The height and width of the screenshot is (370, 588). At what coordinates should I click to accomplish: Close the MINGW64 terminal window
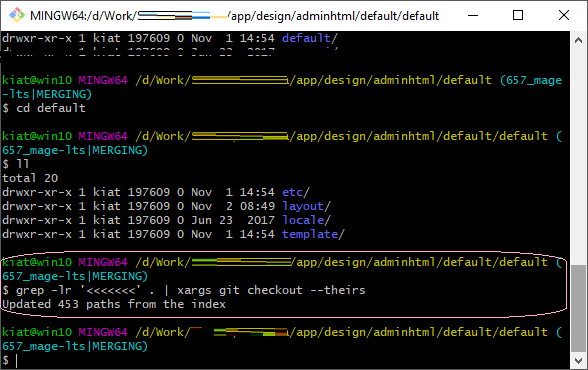coord(564,15)
